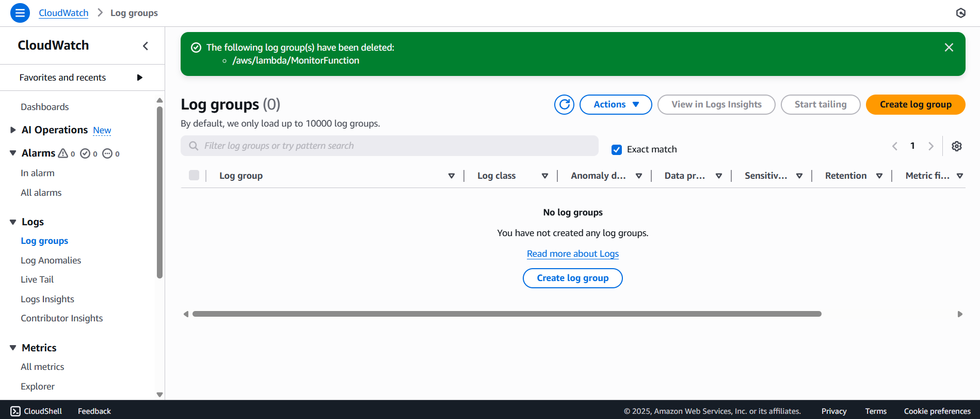This screenshot has height=419, width=980.
Task: Click the refresh log groups icon
Action: click(564, 104)
